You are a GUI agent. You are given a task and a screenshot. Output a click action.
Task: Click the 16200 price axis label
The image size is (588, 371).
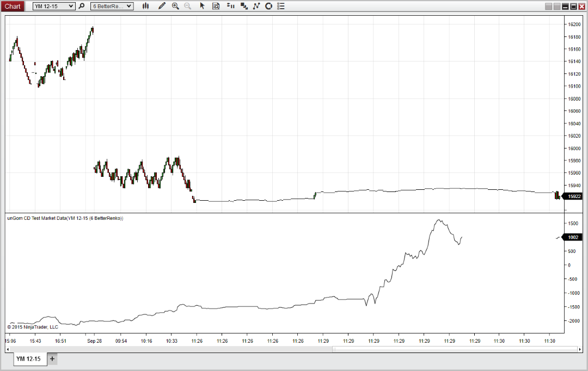coord(574,24)
